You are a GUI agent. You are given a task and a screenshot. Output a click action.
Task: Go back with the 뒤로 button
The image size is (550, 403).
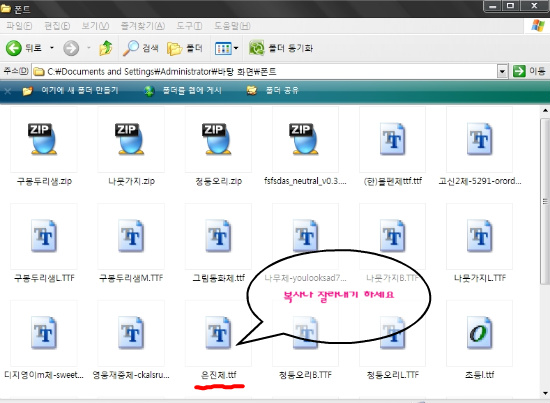pyautogui.click(x=24, y=48)
